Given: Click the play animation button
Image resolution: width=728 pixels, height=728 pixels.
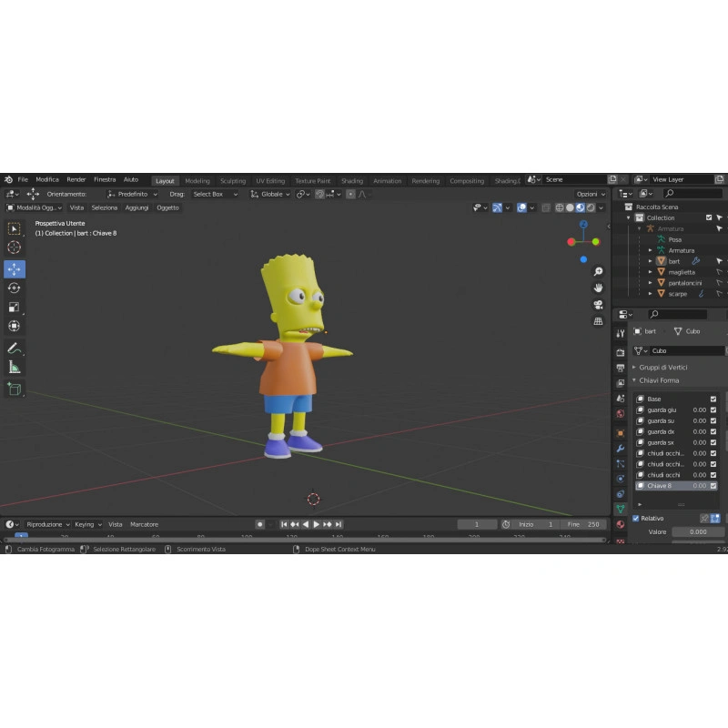Looking at the screenshot, I should 317,524.
